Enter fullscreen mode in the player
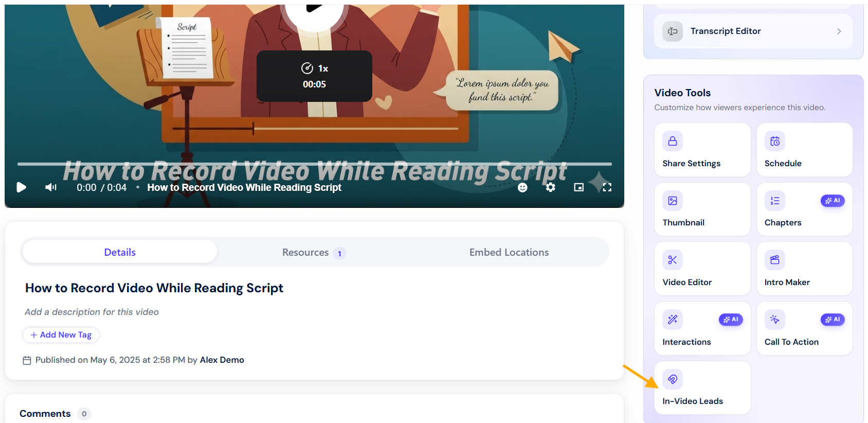The image size is (868, 423). pos(607,187)
